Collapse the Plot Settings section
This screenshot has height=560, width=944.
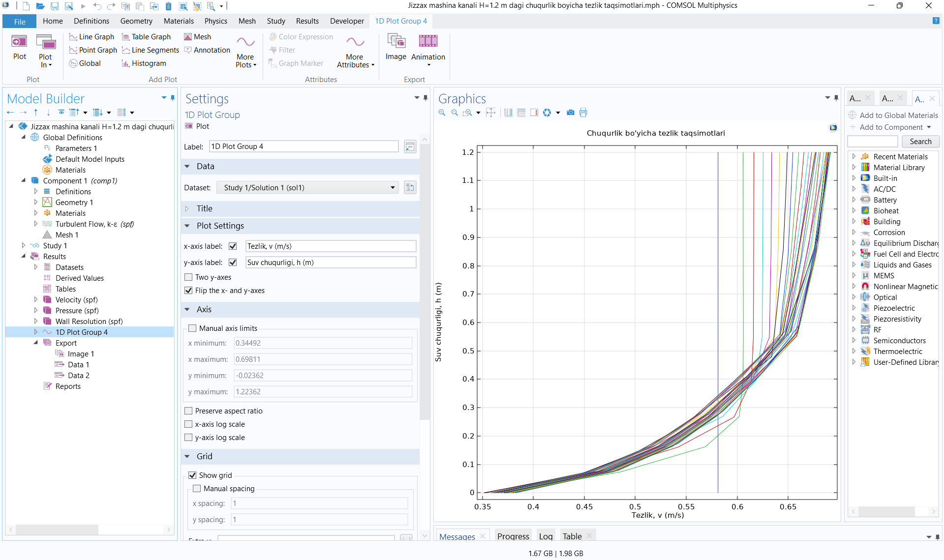[187, 226]
